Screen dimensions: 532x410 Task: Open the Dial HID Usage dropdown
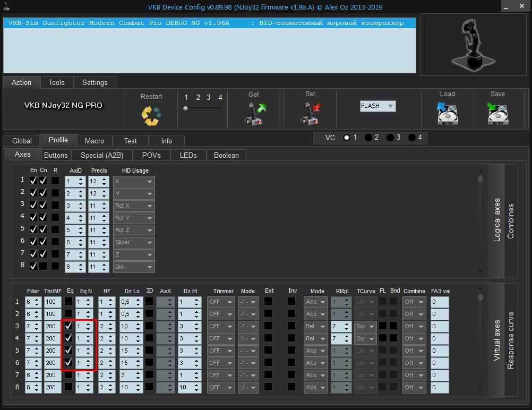[x=134, y=267]
